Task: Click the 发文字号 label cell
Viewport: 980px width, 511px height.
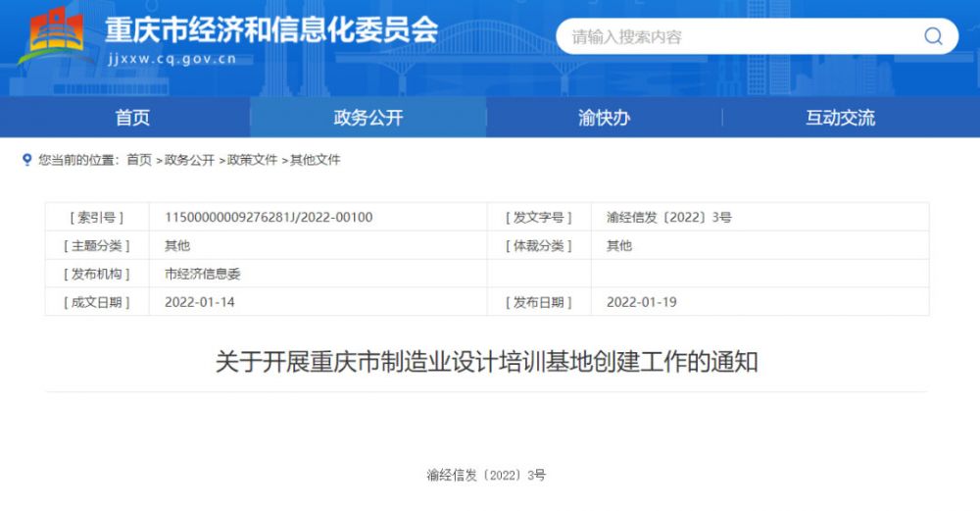Action: click(539, 217)
